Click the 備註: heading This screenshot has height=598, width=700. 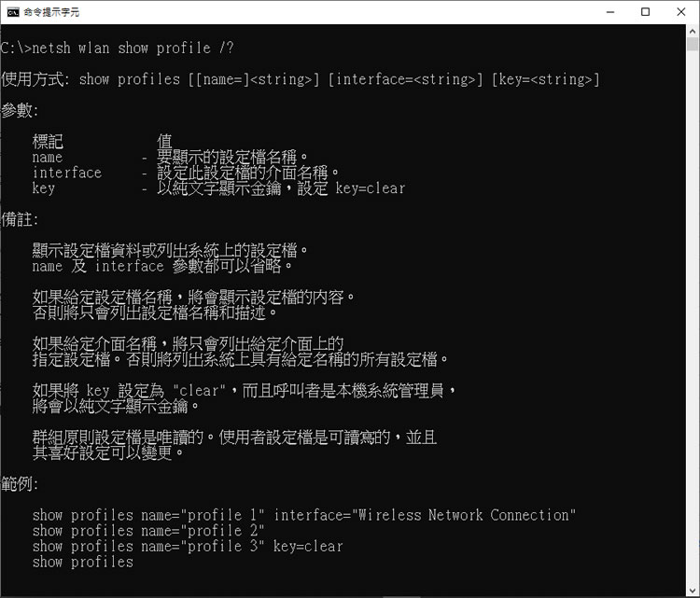20,219
